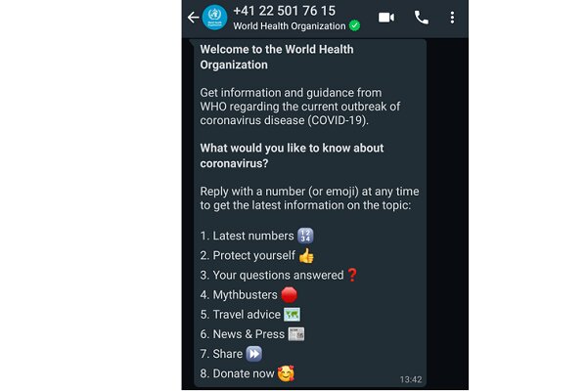Open the WHO profile picture
588x391 pixels.
coord(215,18)
